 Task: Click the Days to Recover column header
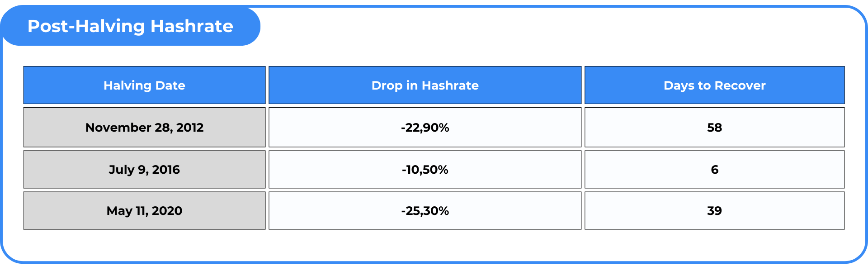pos(714,86)
